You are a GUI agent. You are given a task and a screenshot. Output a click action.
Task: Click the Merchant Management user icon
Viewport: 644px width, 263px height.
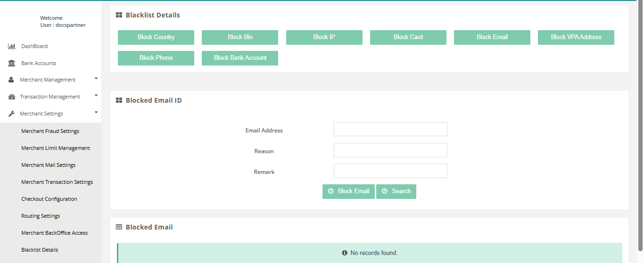(11, 80)
